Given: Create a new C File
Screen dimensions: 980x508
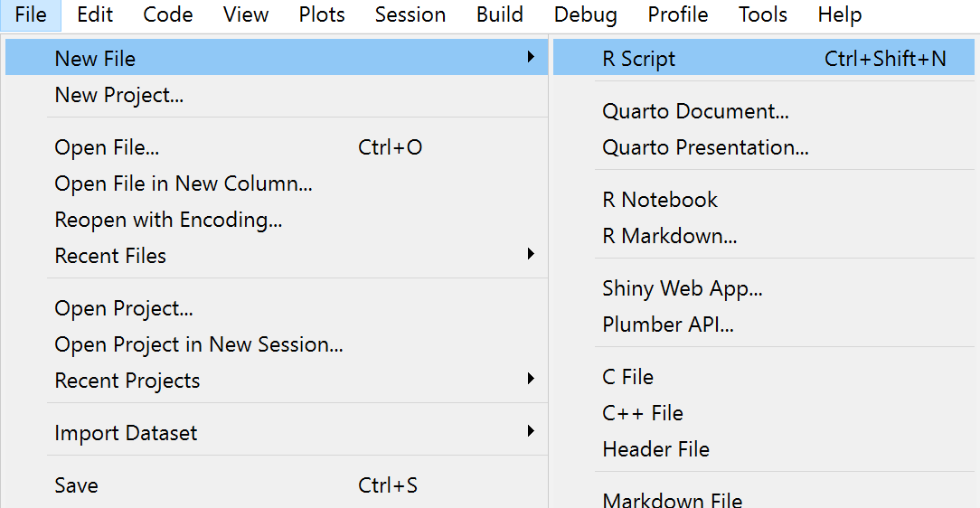Looking at the screenshot, I should click(764, 377).
